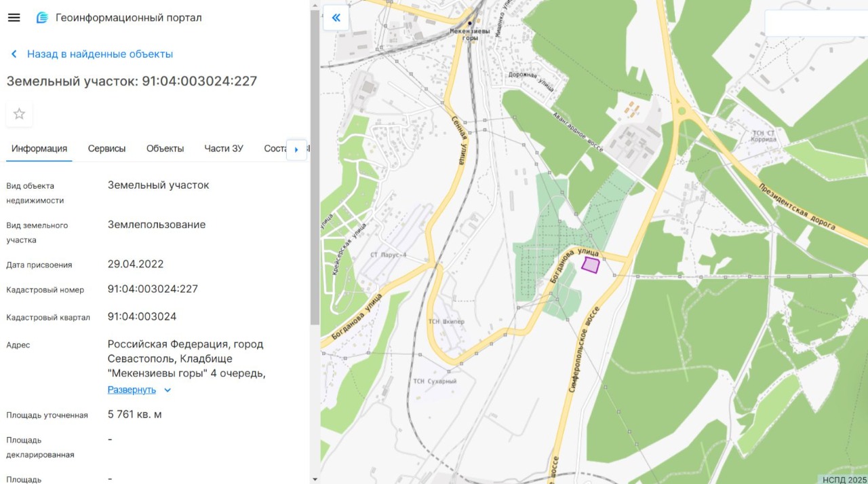Viewport: 868px width, 484px height.
Task: Add the parcel to favorites with star
Action: (x=19, y=114)
